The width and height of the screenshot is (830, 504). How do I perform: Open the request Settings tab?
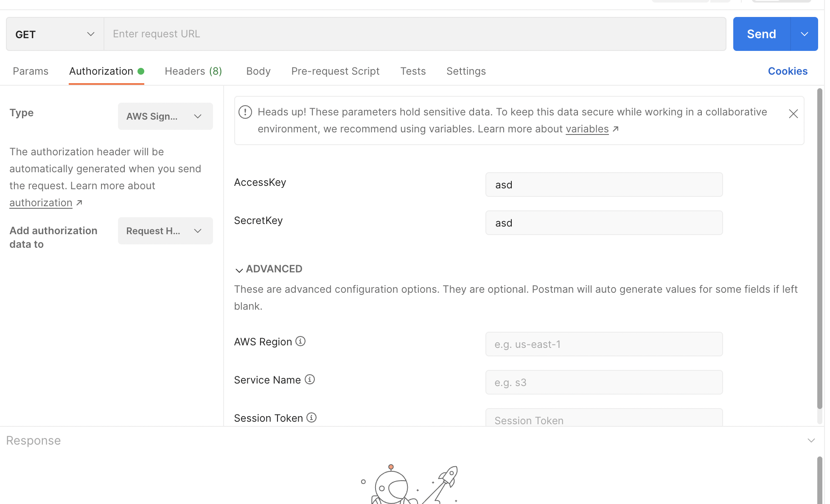tap(466, 71)
